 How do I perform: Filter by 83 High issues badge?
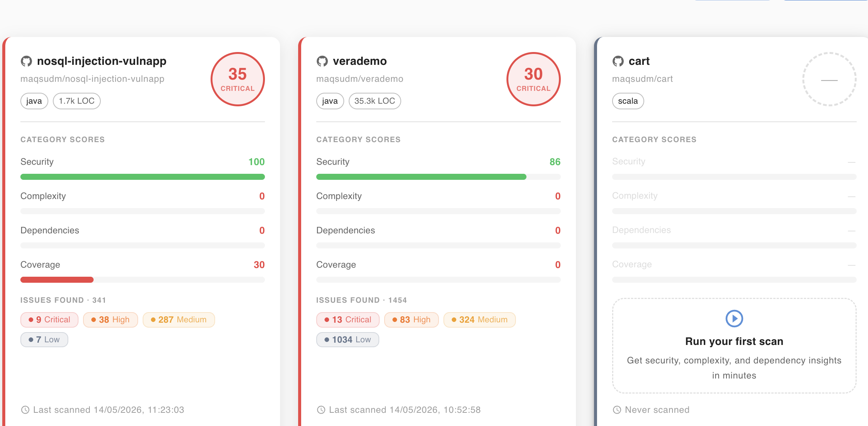[x=411, y=320]
